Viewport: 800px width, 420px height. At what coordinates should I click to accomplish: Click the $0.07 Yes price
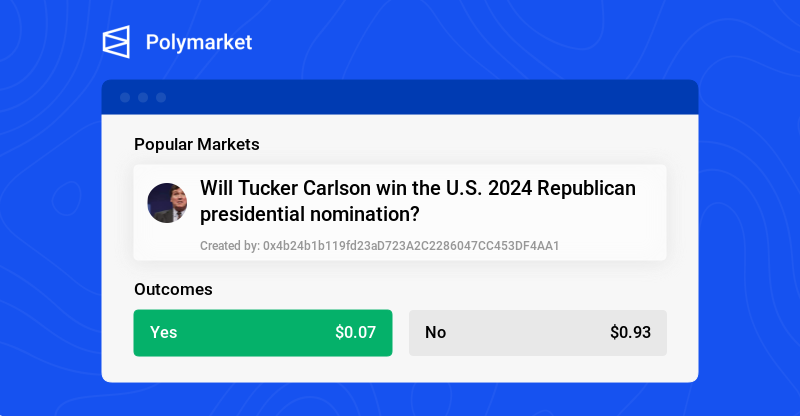pyautogui.click(x=355, y=333)
